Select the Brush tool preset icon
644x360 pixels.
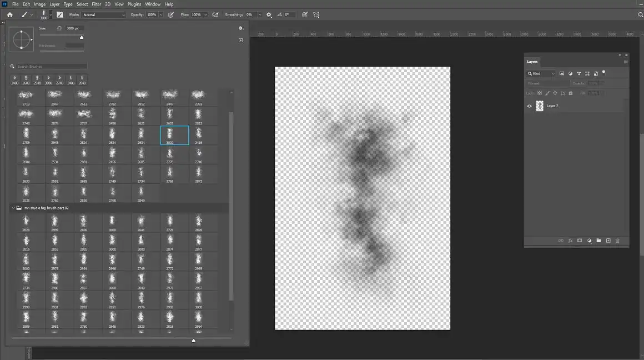click(24, 15)
